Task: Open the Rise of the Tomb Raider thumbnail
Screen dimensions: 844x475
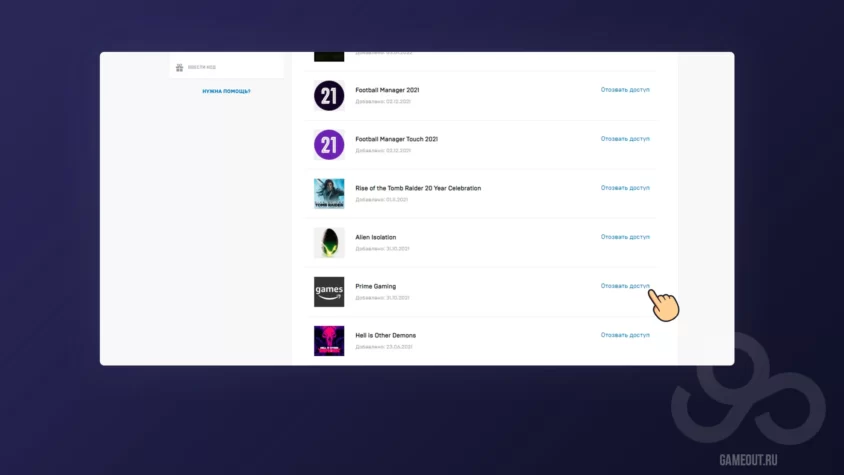Action: coord(329,194)
